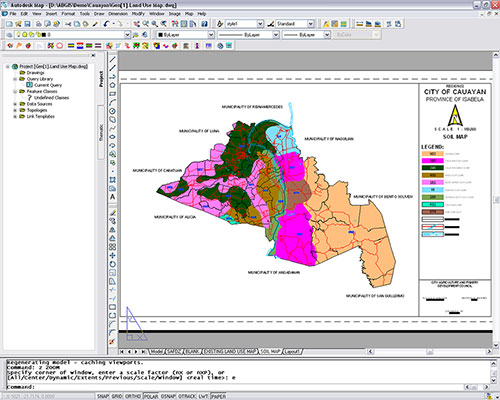Open the layer control dropdown

[127, 35]
